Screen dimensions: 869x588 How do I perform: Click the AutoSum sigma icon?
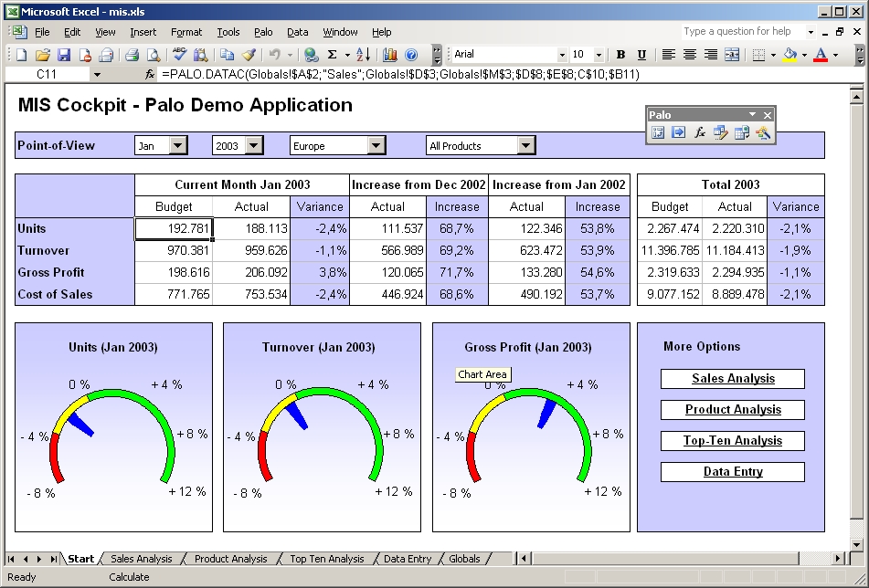coord(333,55)
